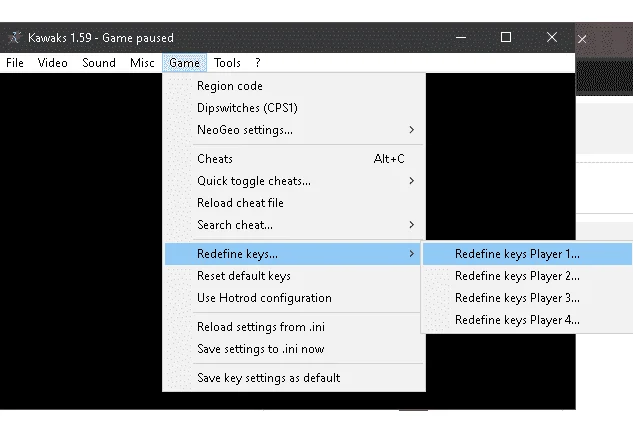The image size is (633, 432).
Task: Open Cheats dialog
Action: pos(294,159)
